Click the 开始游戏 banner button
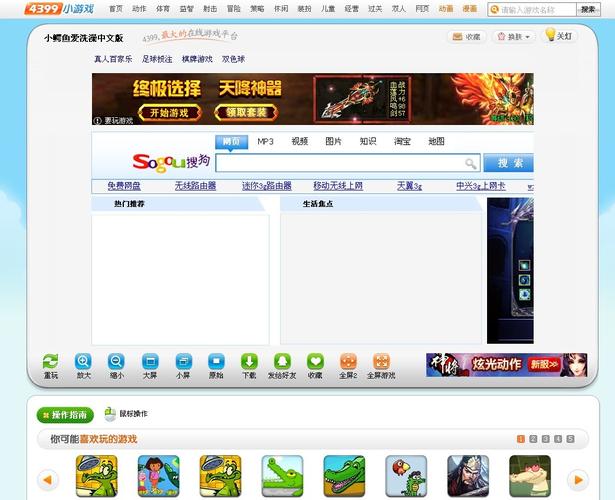This screenshot has height=500, width=615. tap(169, 113)
